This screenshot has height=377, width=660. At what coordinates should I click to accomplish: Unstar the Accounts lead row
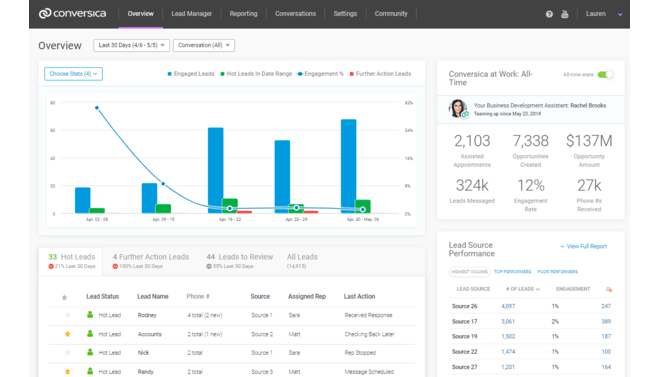[x=67, y=334]
